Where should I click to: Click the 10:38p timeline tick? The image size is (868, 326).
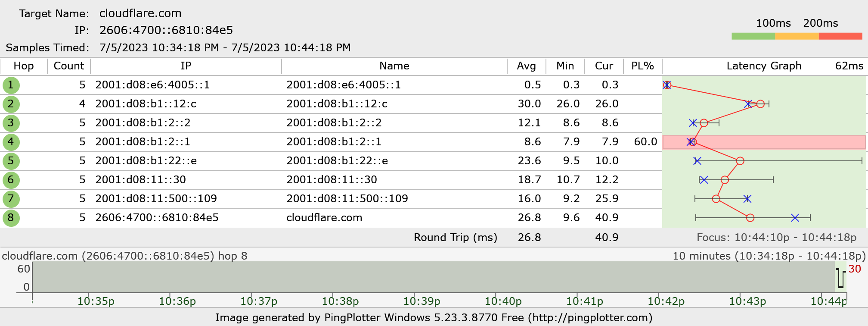pyautogui.click(x=340, y=301)
